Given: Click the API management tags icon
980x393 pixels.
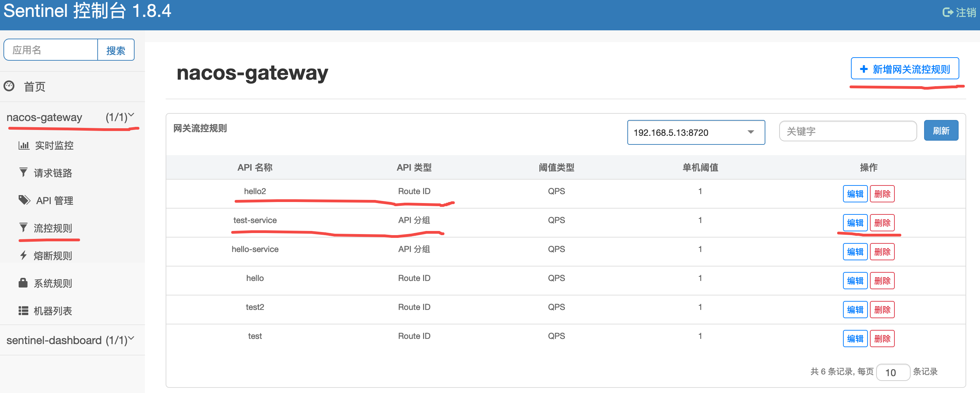Looking at the screenshot, I should [24, 200].
